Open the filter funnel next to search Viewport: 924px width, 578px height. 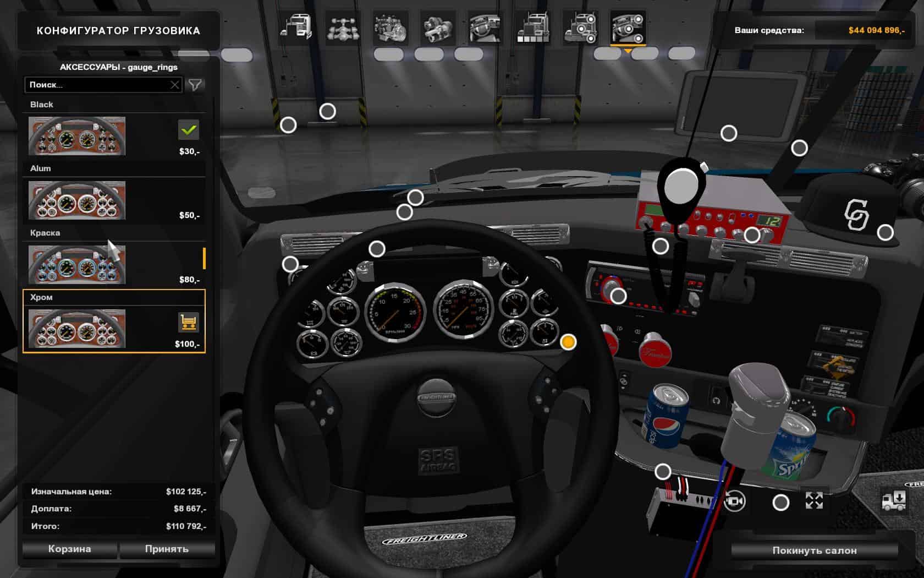(x=195, y=85)
